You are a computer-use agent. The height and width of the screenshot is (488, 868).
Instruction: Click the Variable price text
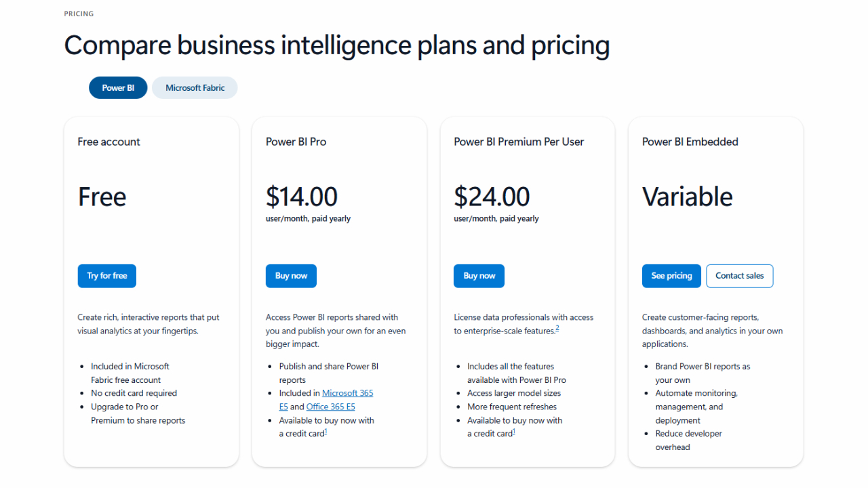[x=687, y=197]
